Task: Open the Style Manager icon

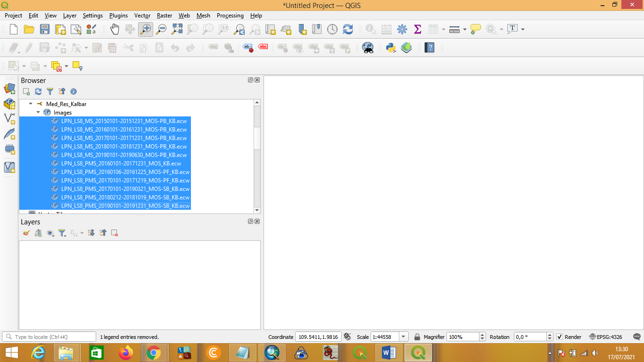Action: point(91,29)
